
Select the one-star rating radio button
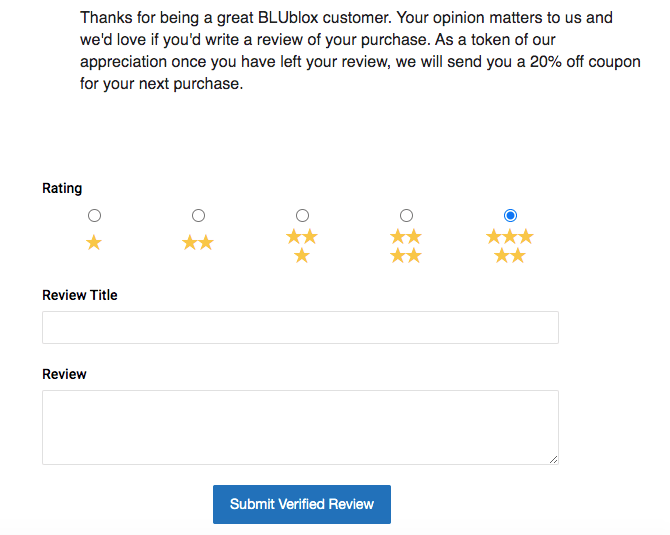(94, 215)
